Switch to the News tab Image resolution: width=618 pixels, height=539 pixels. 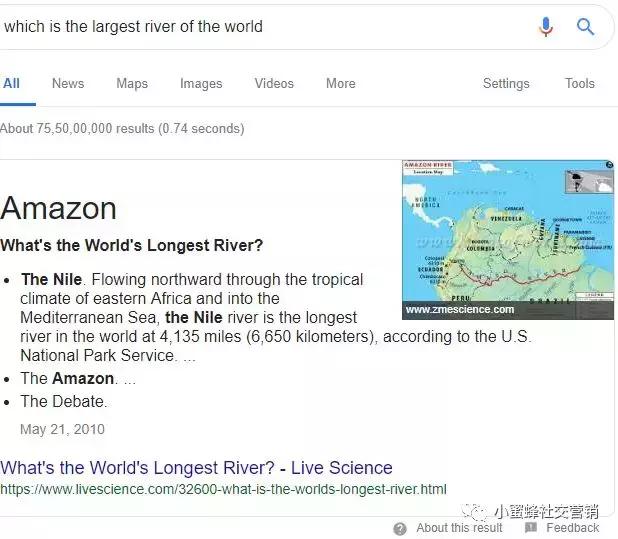tap(68, 83)
